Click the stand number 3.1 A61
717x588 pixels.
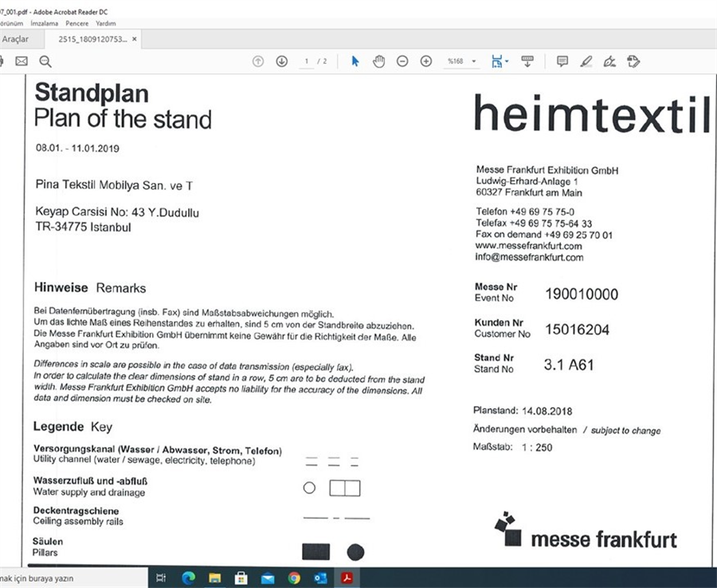(569, 364)
